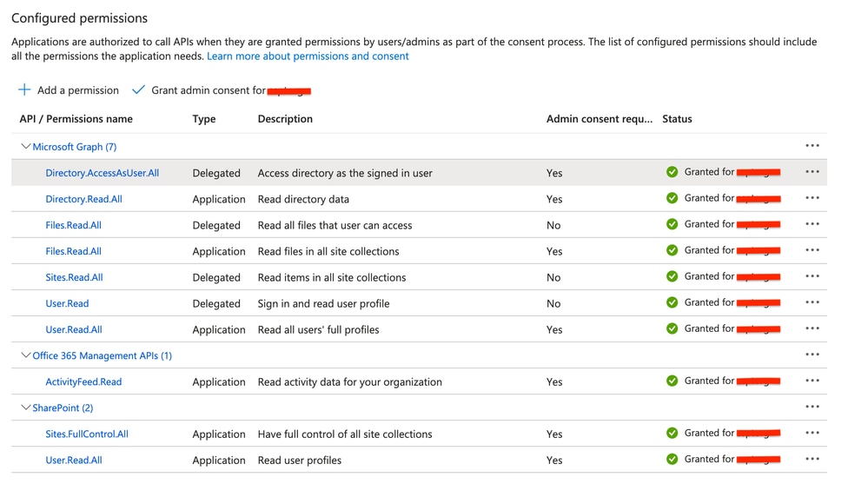Click 'No' consent value in User.Read row
Screen dimensions: 868x484
(x=553, y=303)
